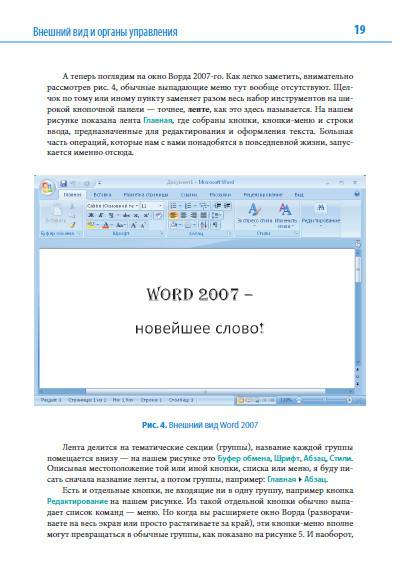Open the Ссылки tab
This screenshot has height=577, width=406.
click(x=189, y=194)
